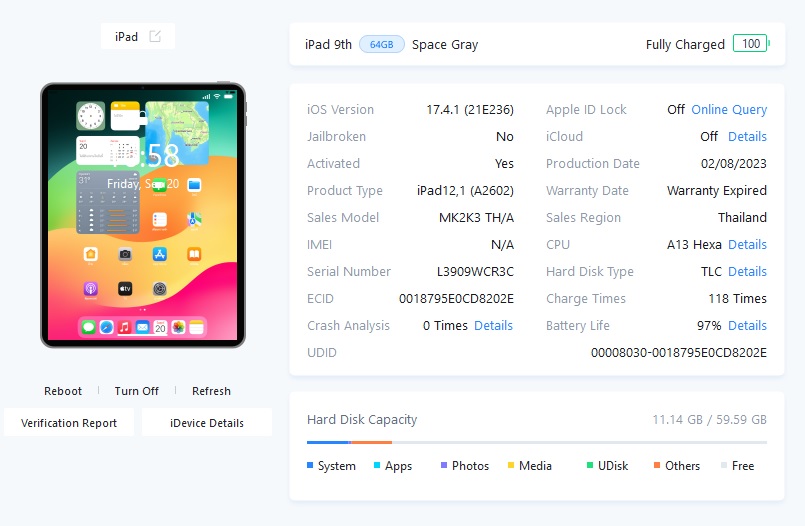This screenshot has height=526, width=805.
Task: Open the iDevice Details tab
Action: tap(207, 422)
